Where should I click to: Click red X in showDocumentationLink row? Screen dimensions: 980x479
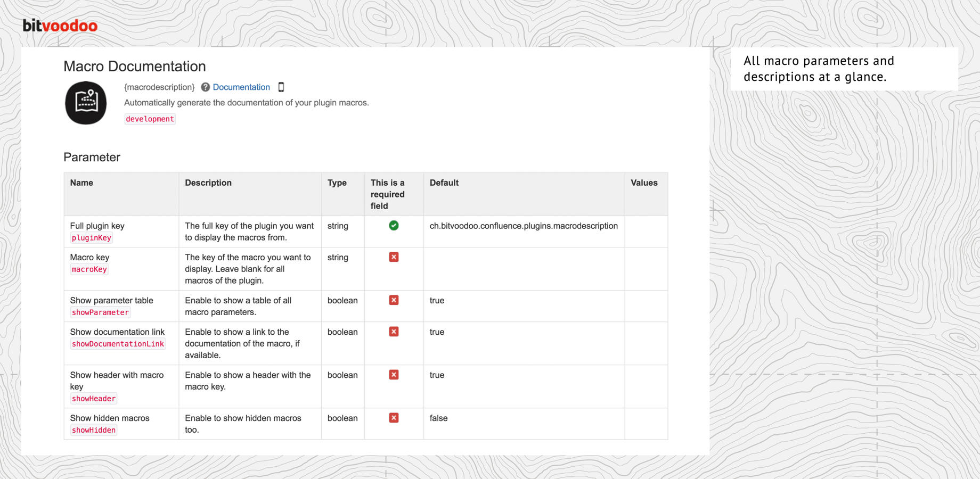tap(394, 332)
